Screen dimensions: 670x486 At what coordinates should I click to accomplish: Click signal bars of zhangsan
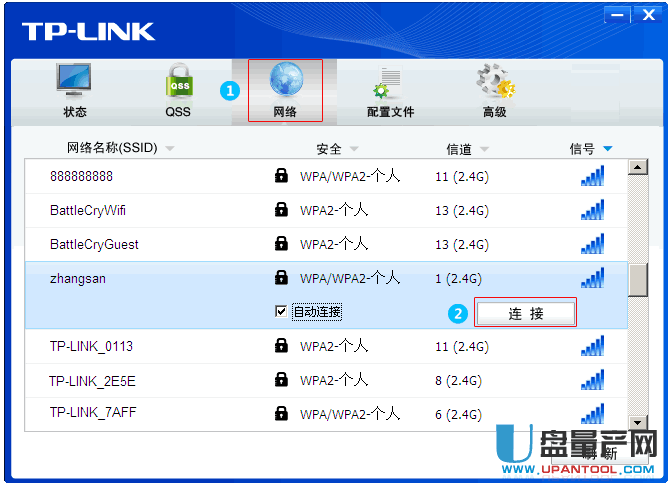tap(592, 278)
